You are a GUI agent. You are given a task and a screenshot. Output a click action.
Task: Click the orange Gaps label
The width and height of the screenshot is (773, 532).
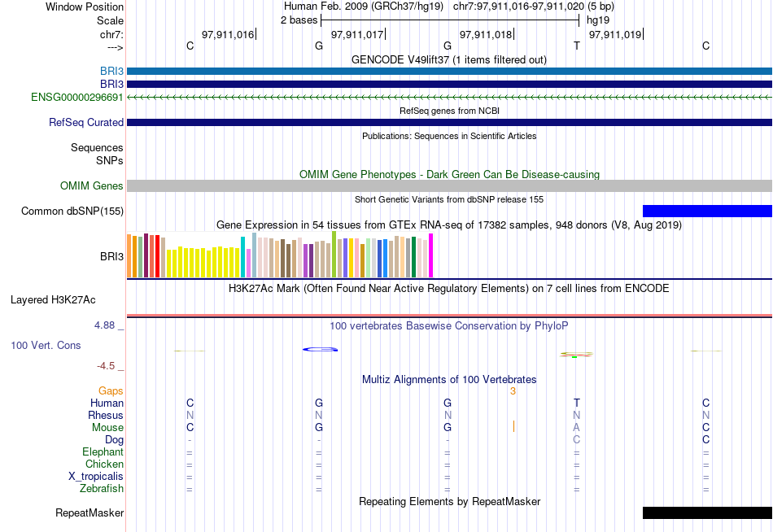click(x=111, y=391)
